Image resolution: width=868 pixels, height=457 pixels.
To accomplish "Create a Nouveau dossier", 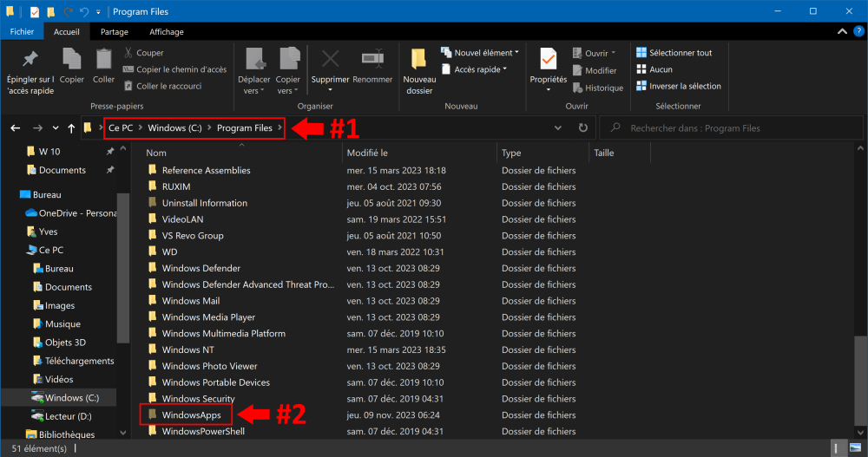I will click(419, 72).
